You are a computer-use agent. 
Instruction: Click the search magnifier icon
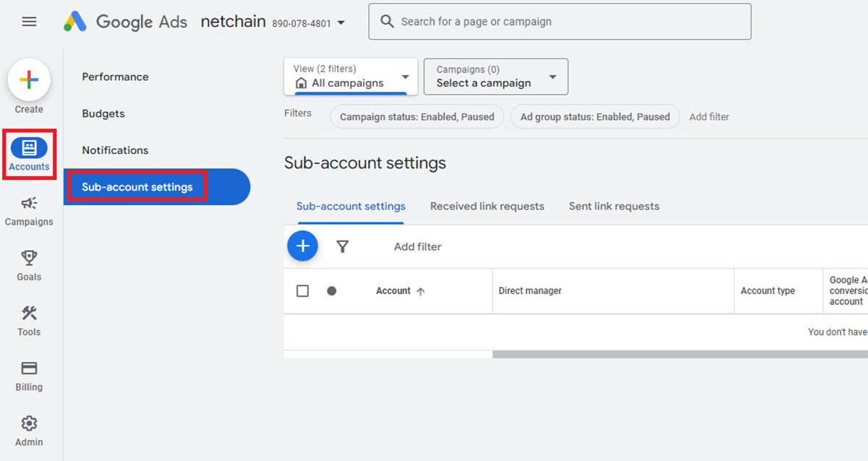tap(387, 22)
